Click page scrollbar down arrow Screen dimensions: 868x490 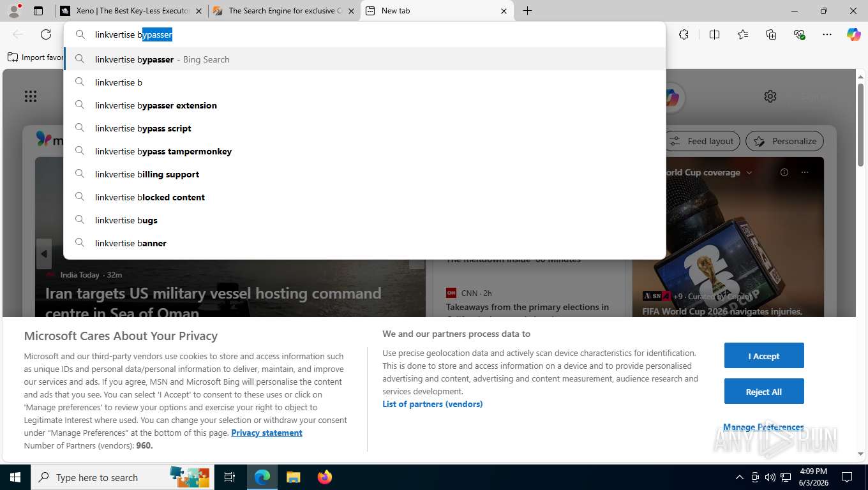coord(860,454)
